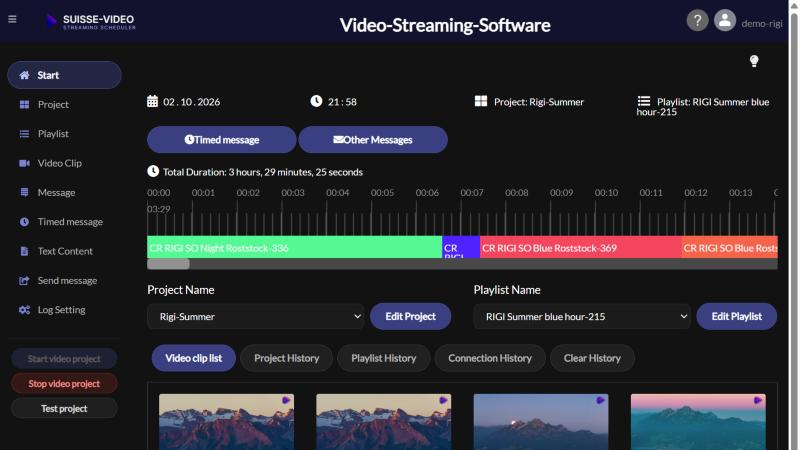Open the help question mark icon
The width and height of the screenshot is (800, 450).
[697, 21]
